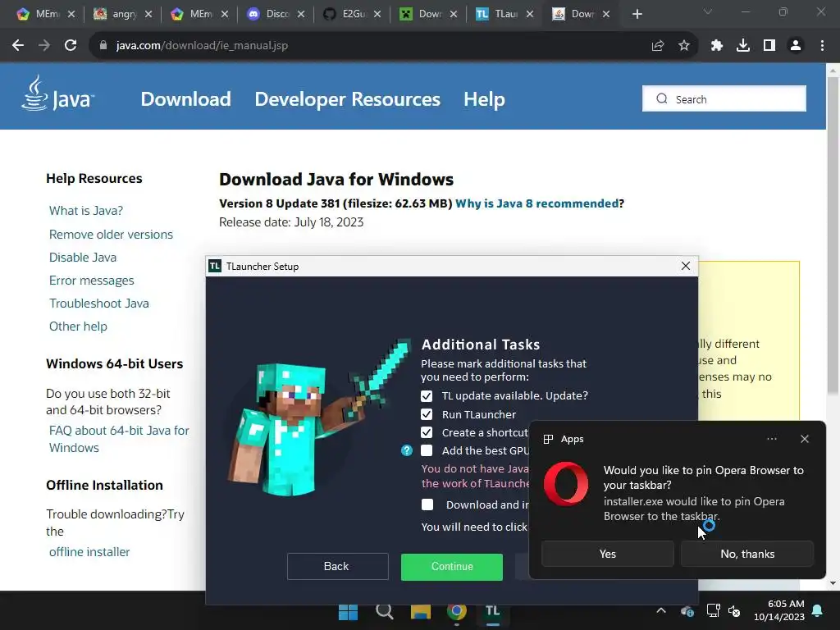Open Remove older versions link
This screenshot has width=840, height=630.
(111, 235)
